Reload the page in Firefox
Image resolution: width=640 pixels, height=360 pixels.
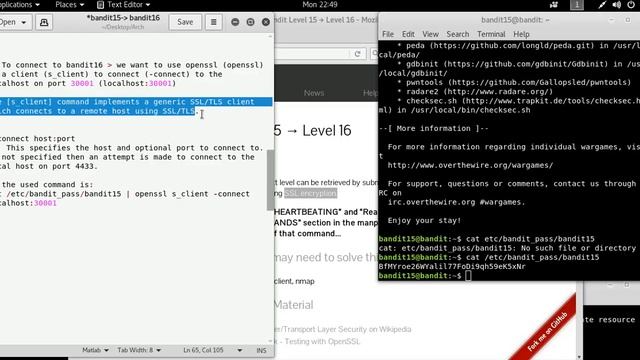tap(358, 54)
